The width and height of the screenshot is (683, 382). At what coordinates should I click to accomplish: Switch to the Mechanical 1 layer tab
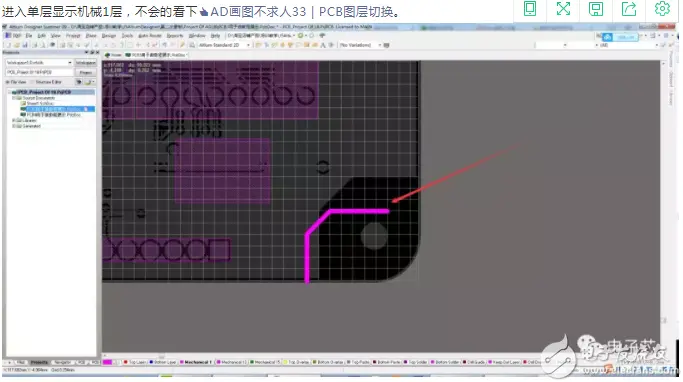(196, 362)
